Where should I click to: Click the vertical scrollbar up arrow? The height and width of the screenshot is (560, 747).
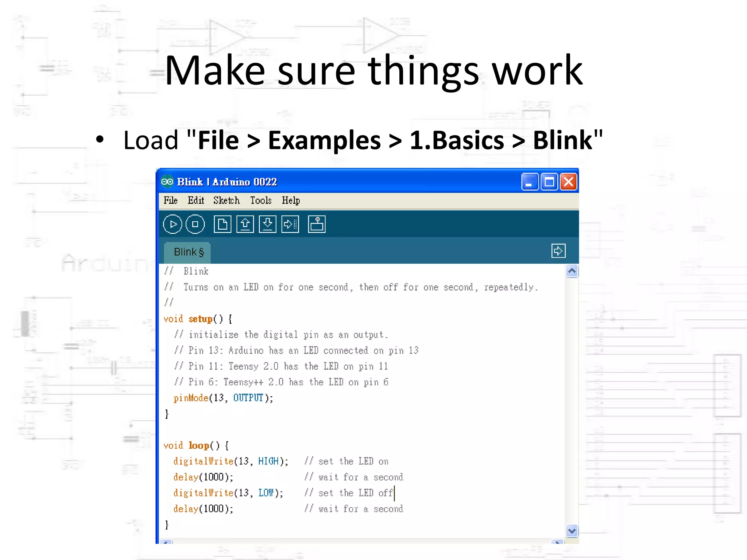click(x=572, y=271)
